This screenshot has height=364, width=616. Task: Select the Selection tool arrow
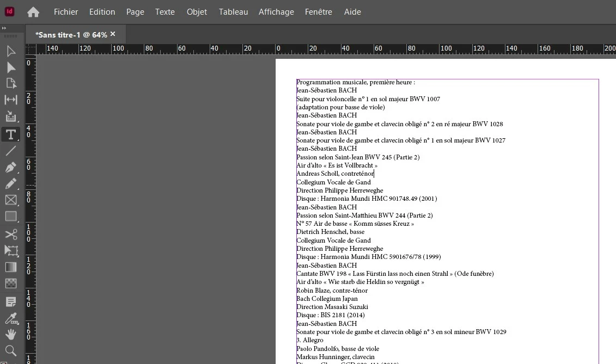pyautogui.click(x=11, y=51)
